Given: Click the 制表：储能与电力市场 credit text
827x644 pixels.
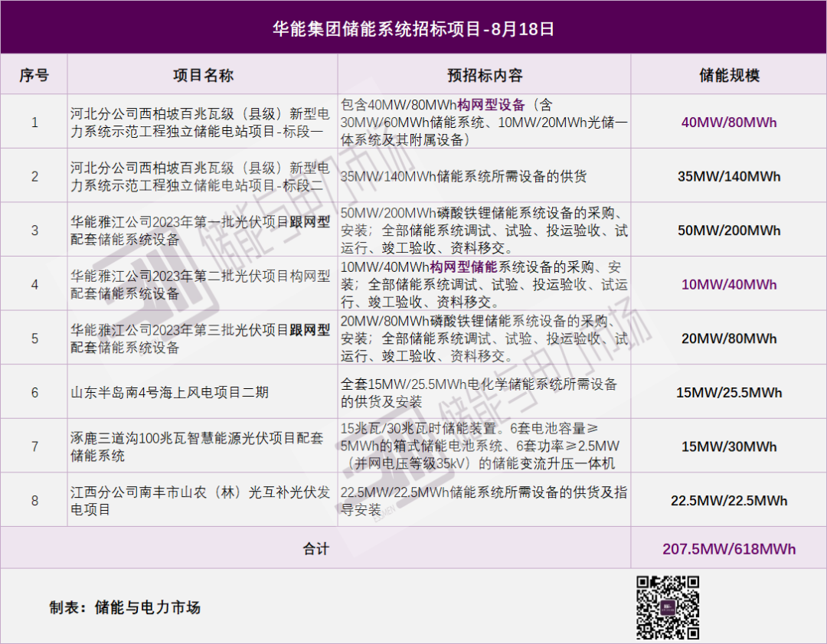Looking at the screenshot, I should point(125,608).
